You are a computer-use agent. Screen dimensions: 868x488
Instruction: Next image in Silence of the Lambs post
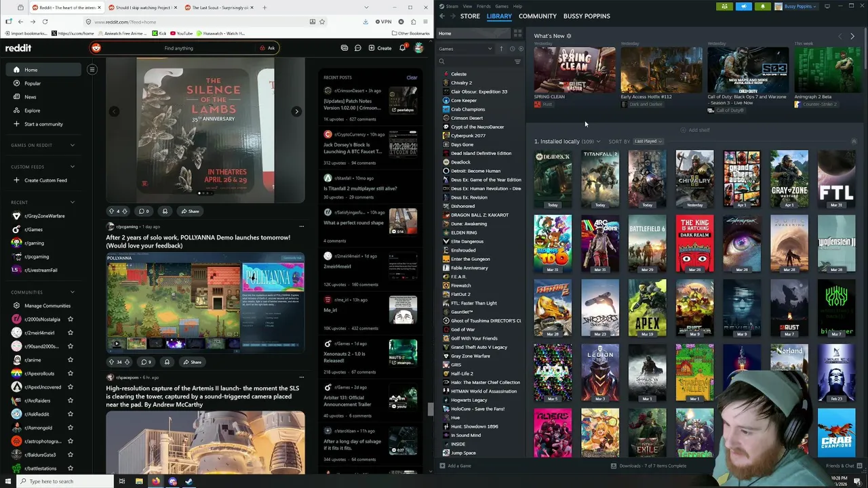[x=296, y=111]
